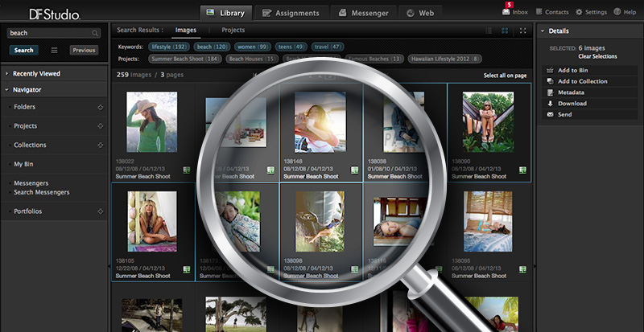Viewport: 644px width, 332px height.
Task: Click the Download button in Details
Action: pyautogui.click(x=572, y=104)
